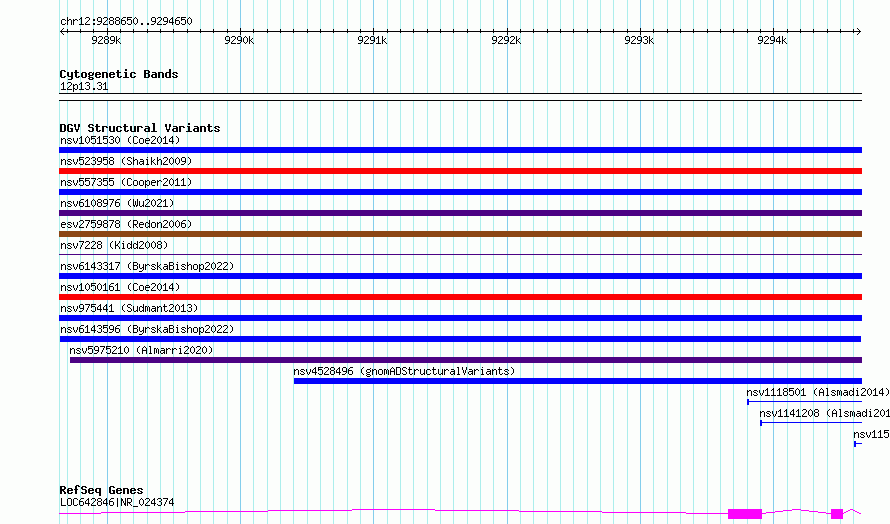890x524 pixels.
Task: Click the nsv6108976 (Wu2021) label
Action: (x=117, y=203)
